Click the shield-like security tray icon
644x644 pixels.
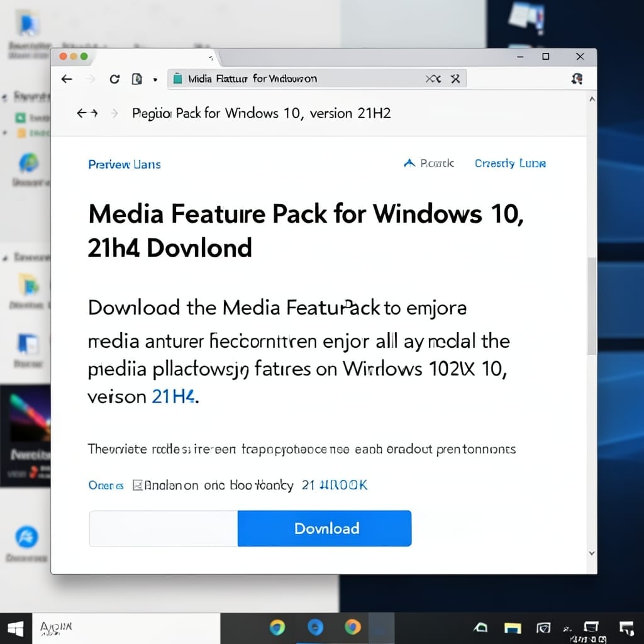543,628
